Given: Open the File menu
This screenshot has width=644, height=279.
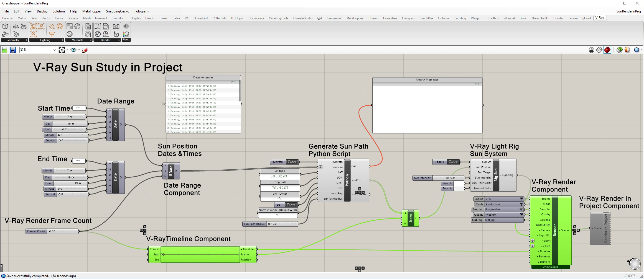Looking at the screenshot, I should click(x=6, y=11).
